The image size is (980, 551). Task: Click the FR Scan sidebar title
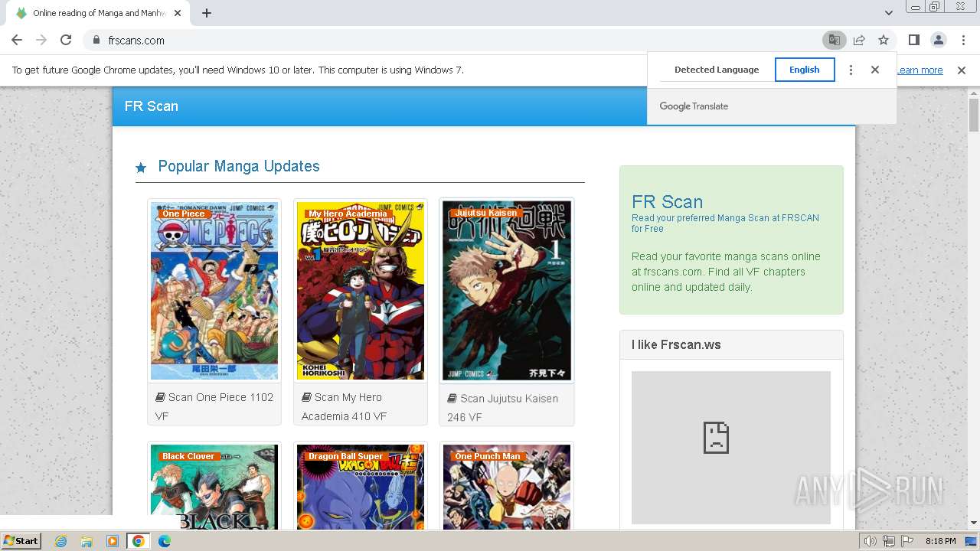click(x=667, y=201)
